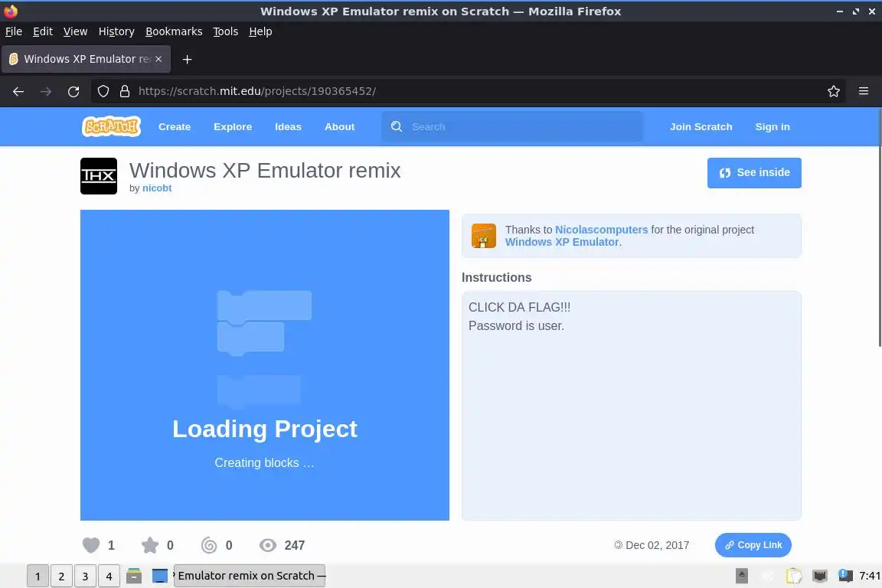Open the Tools menu
Screen dimensions: 882x588
226,31
